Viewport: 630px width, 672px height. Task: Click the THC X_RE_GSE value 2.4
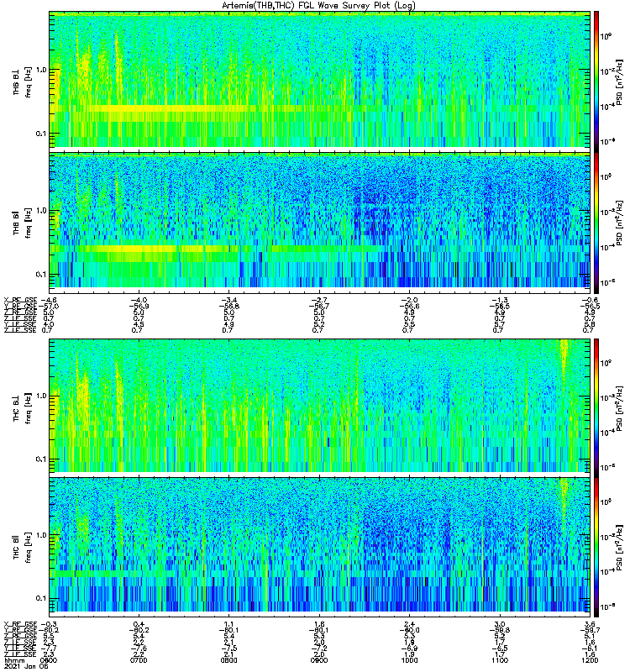click(409, 624)
